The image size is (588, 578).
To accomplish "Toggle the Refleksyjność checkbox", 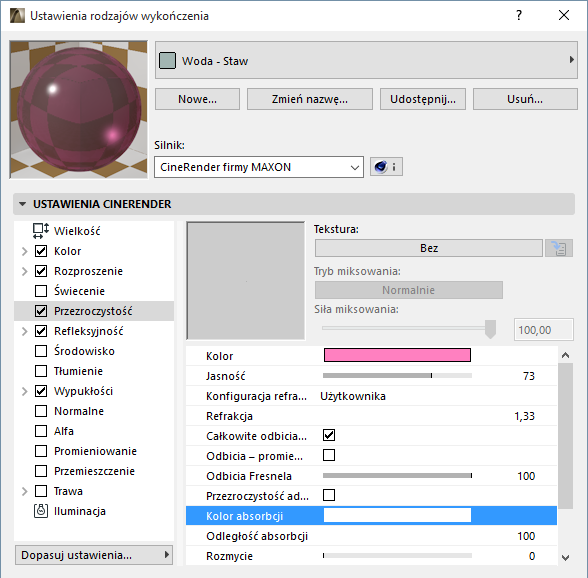I will 41,331.
